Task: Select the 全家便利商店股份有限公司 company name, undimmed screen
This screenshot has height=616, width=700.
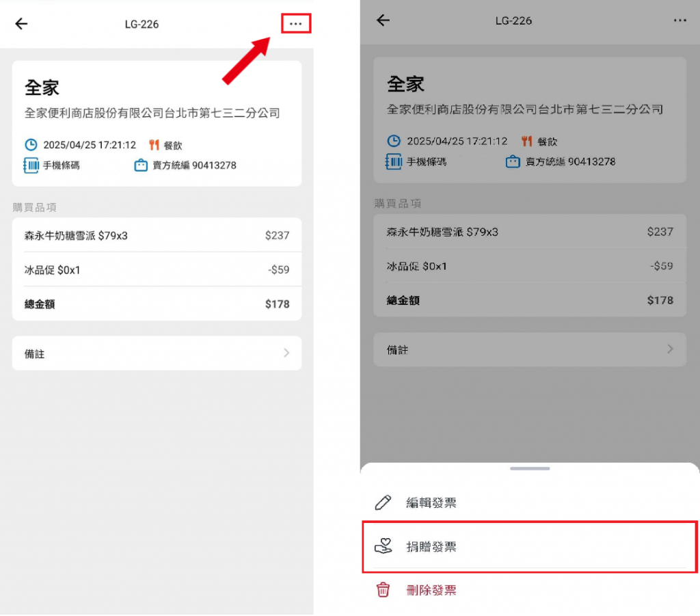Action: 152,113
